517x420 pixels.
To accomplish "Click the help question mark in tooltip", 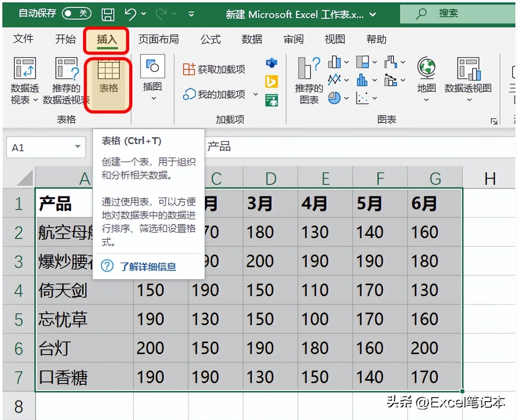I will click(x=107, y=266).
